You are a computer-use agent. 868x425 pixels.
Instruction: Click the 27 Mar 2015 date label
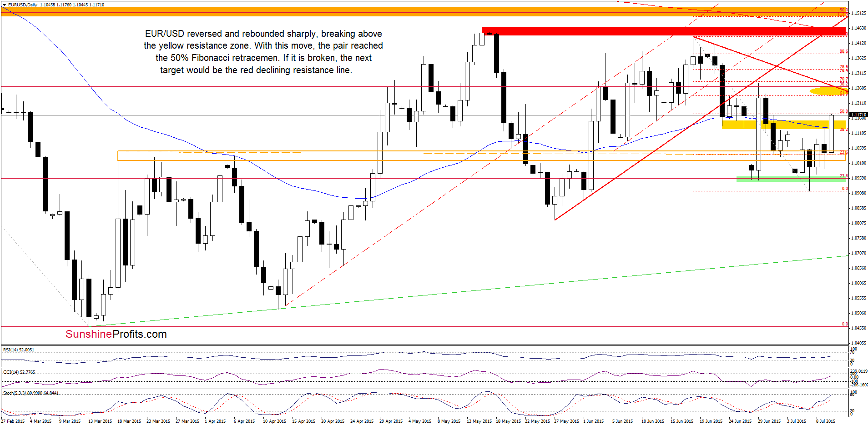[x=187, y=421]
